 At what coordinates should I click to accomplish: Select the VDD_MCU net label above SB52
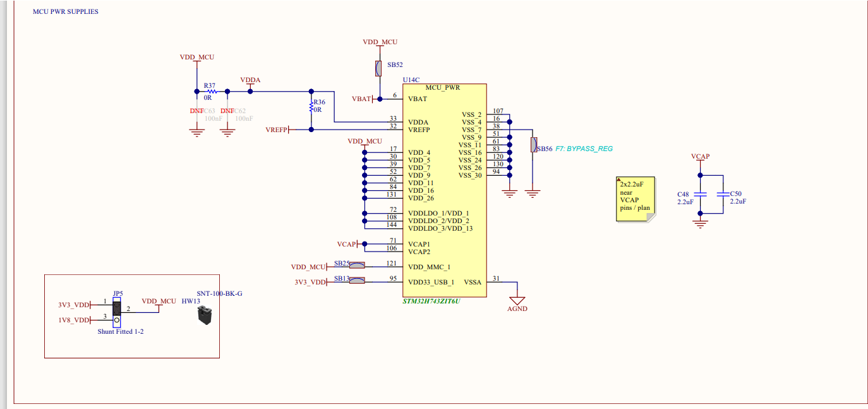380,41
